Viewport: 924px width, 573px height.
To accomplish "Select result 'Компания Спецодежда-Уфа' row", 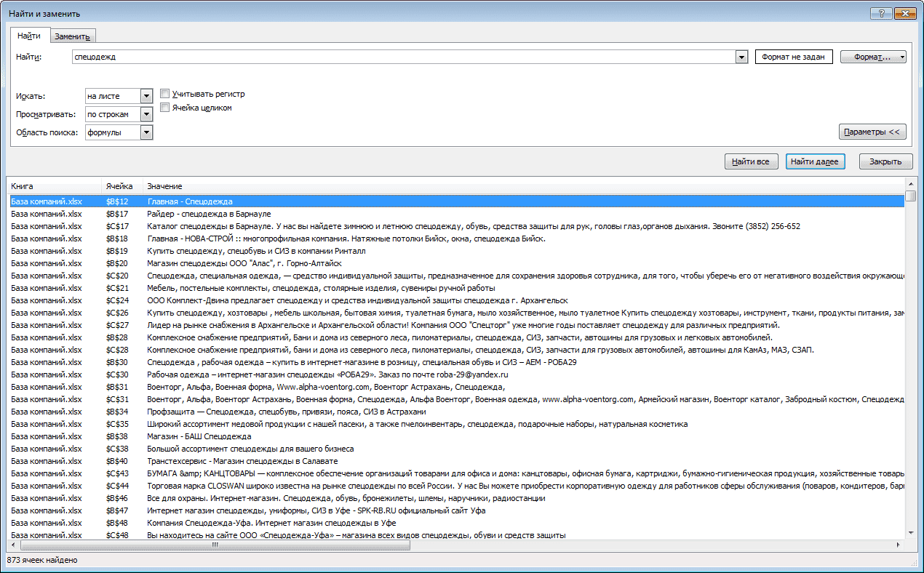I will [x=456, y=523].
